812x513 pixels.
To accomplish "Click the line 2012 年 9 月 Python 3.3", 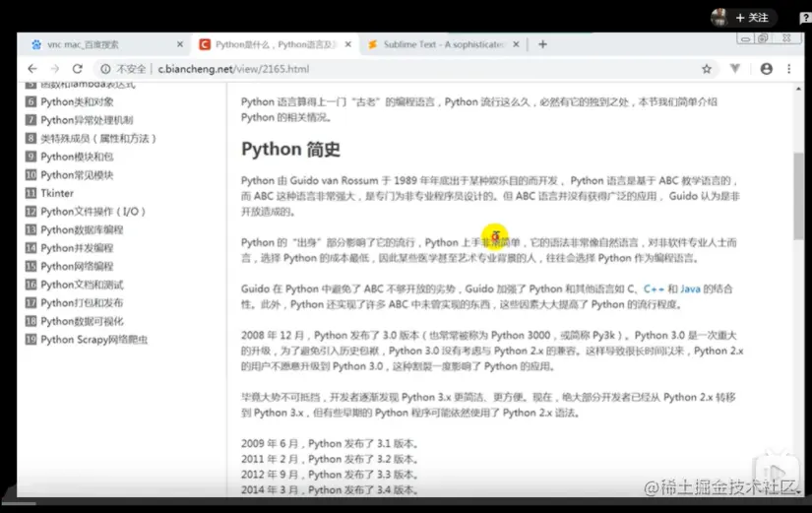I will coord(330,475).
